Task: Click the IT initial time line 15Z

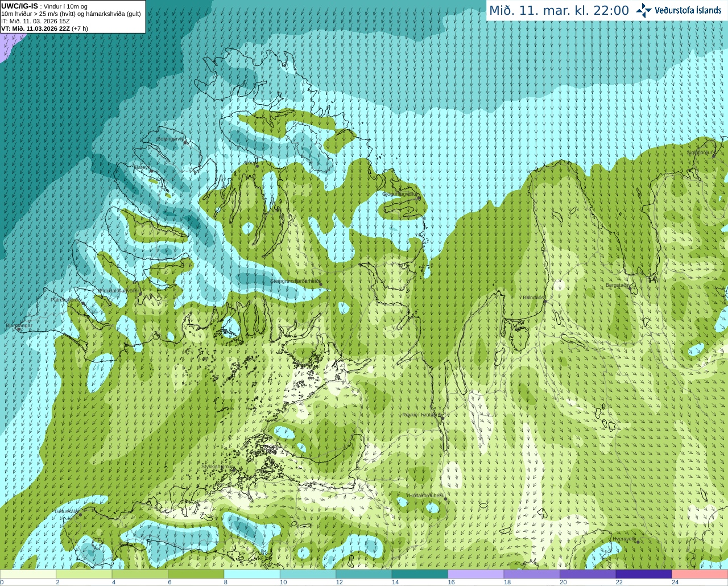Action: tap(35, 21)
